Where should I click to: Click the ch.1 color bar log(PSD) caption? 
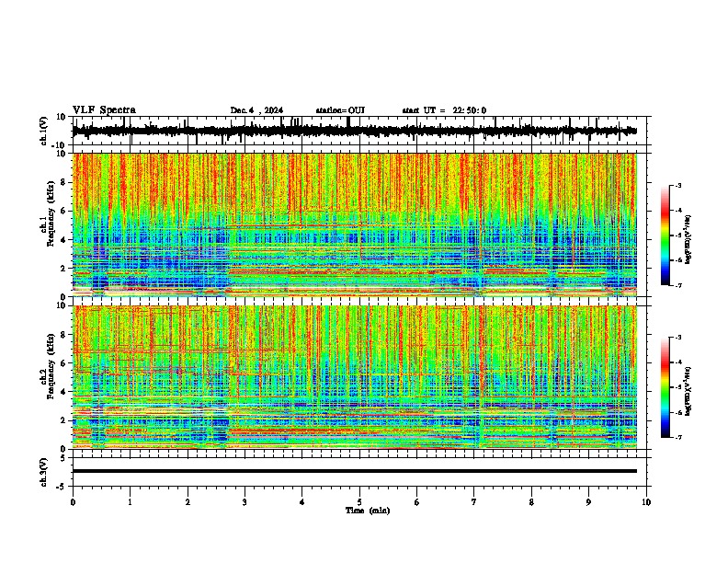click(x=688, y=240)
